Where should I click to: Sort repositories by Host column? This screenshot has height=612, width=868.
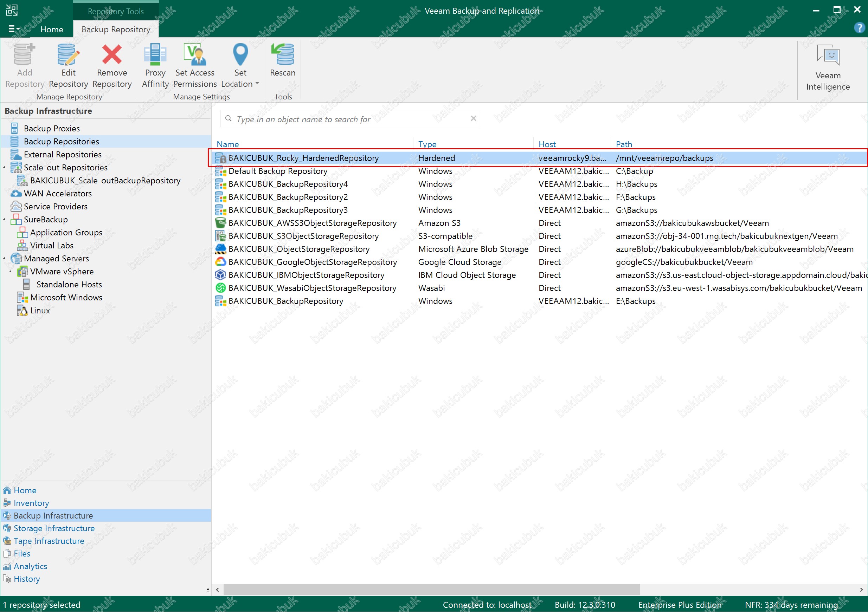click(547, 144)
